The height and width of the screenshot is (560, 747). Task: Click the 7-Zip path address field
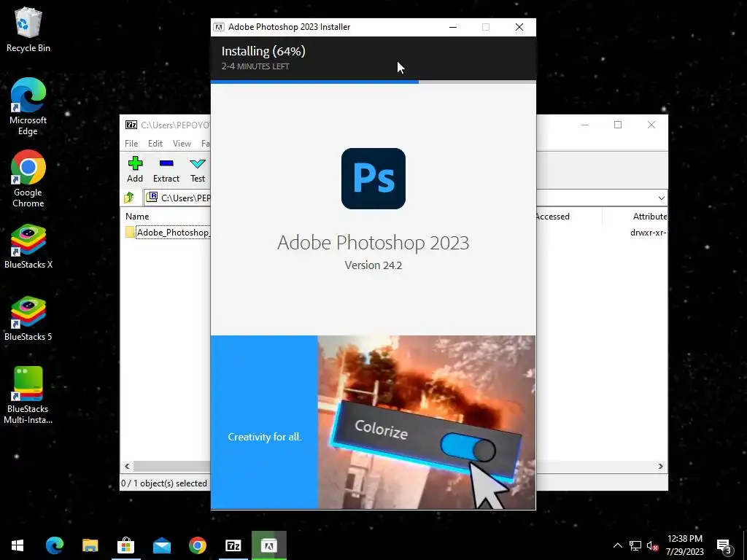pyautogui.click(x=178, y=198)
